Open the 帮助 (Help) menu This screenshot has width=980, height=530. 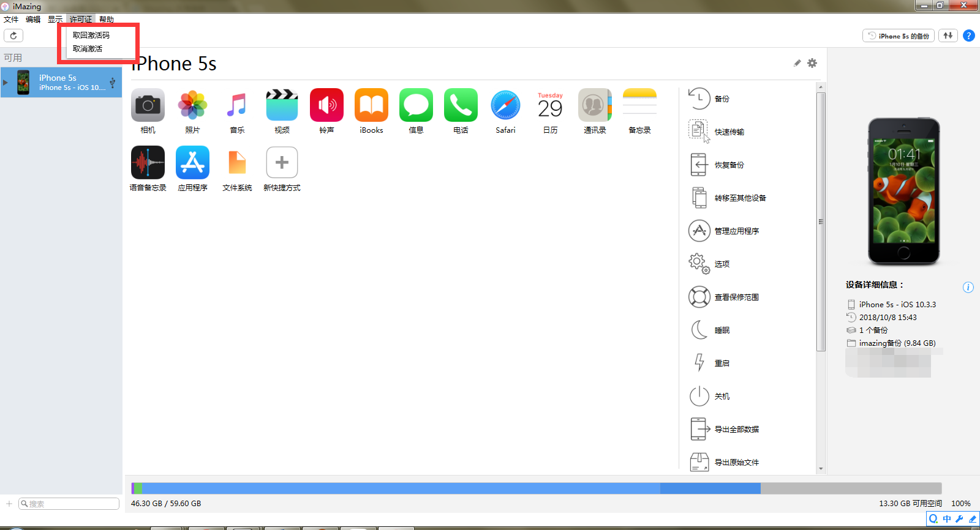[107, 20]
